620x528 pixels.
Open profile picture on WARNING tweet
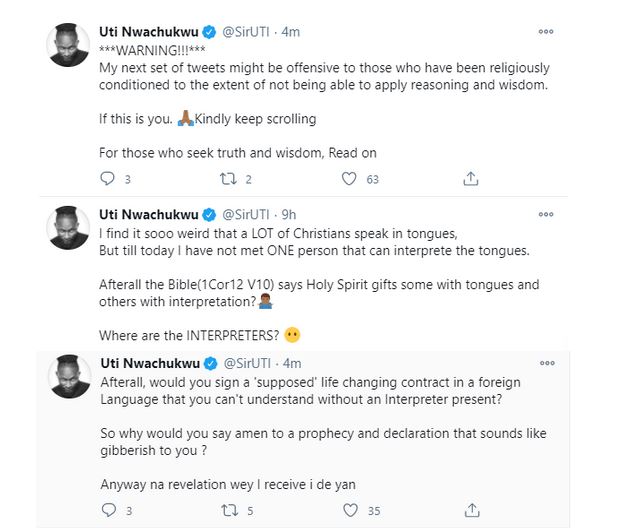tap(69, 43)
